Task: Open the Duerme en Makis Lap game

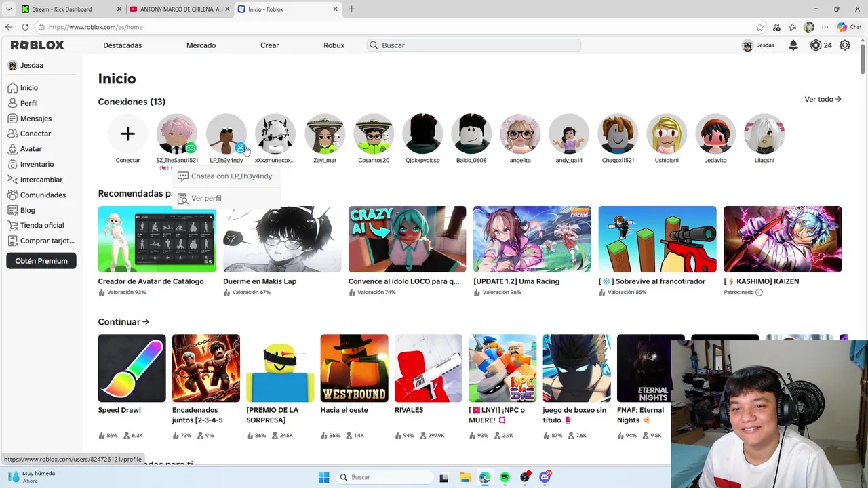Action: tap(282, 239)
